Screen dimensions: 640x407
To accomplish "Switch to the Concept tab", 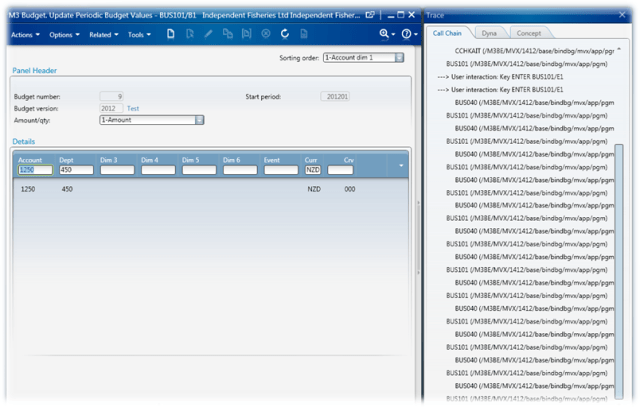I will coord(529,33).
